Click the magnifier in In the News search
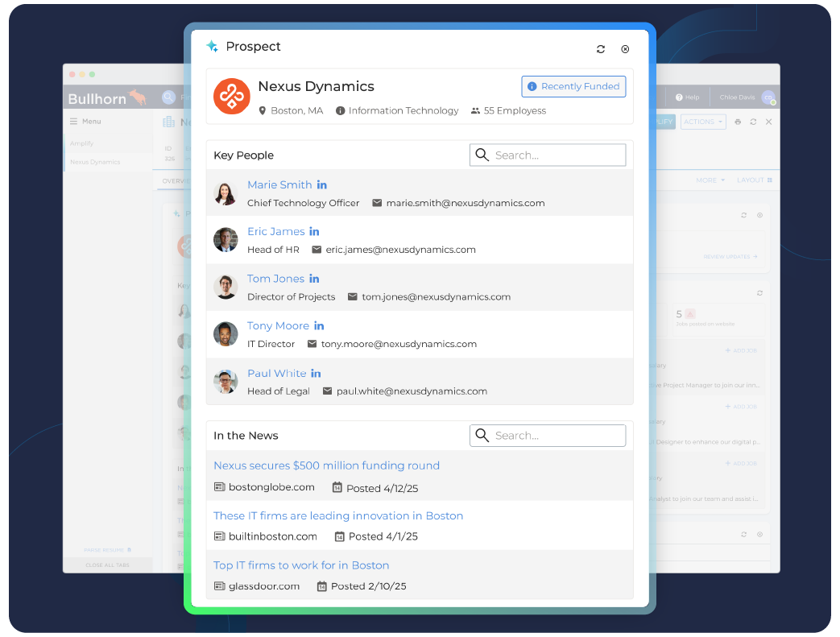The width and height of the screenshot is (840, 637). click(x=482, y=436)
